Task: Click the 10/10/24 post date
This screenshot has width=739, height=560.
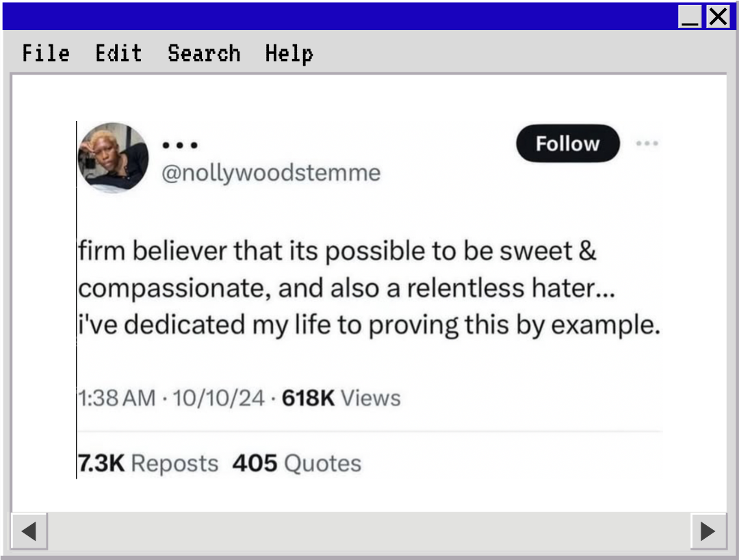Action: click(218, 398)
